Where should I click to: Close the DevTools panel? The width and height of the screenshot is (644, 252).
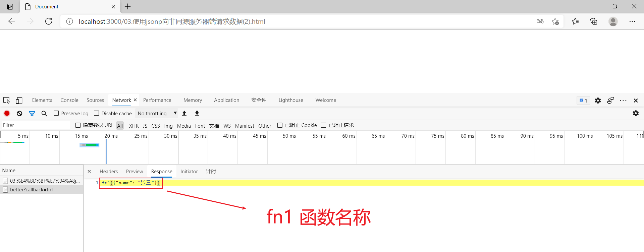coord(636,101)
